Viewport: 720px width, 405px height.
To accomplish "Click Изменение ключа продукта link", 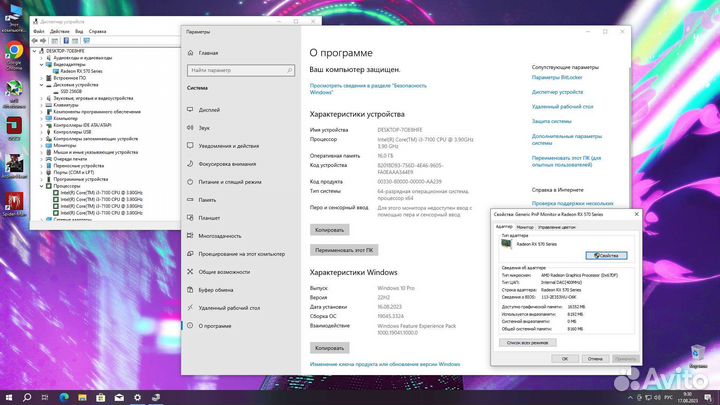I will coord(385,364).
